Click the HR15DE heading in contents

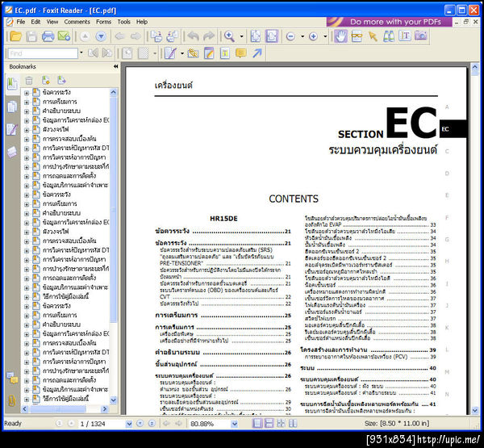click(x=223, y=219)
